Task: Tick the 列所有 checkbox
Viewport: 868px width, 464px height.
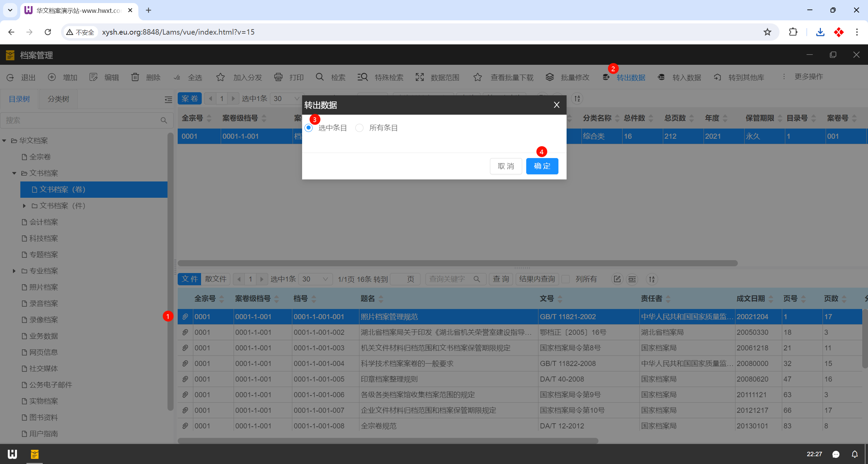Action: pos(566,279)
